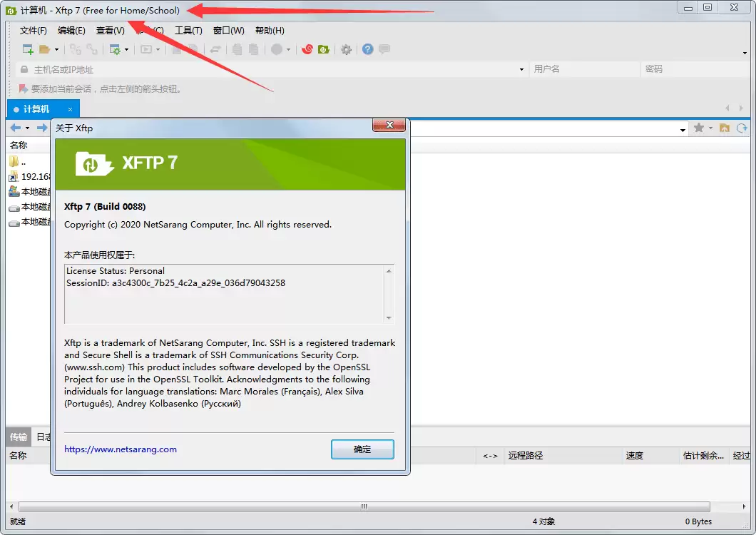Click the greyed-out Connect chain icon
Screen dimensions: 756x535
point(75,49)
